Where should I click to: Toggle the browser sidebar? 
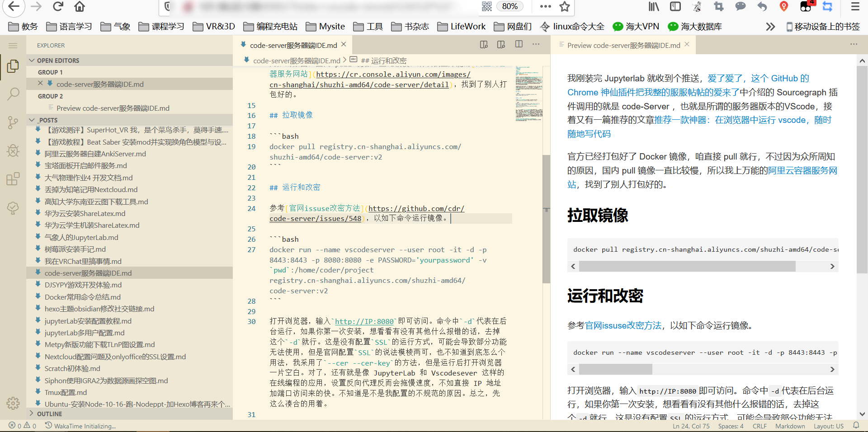675,6
